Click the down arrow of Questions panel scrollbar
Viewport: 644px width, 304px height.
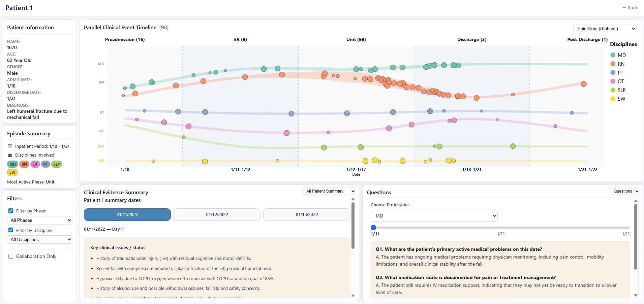tap(636, 295)
